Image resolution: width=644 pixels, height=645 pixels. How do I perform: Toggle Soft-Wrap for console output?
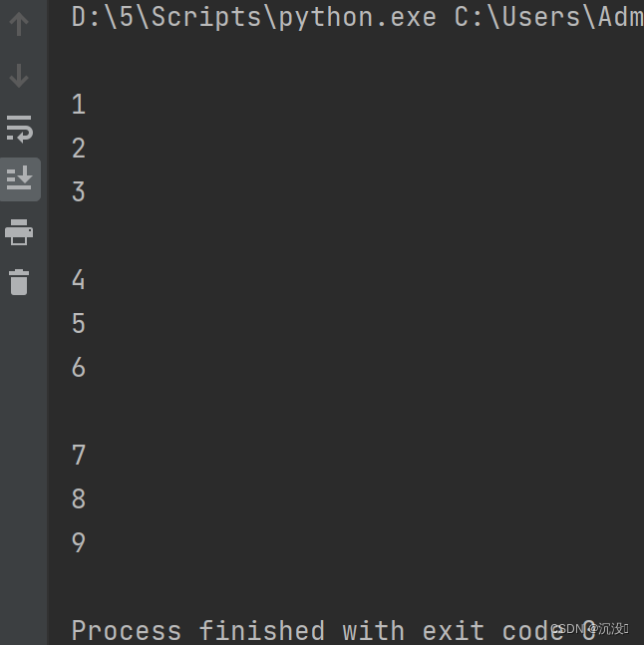[x=19, y=128]
